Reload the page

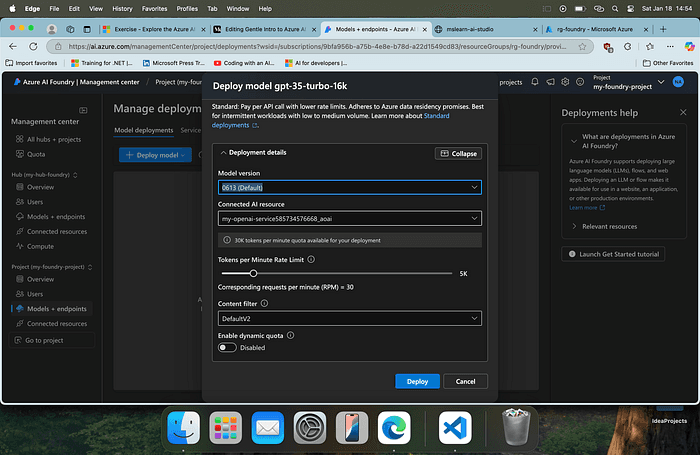[33, 46]
